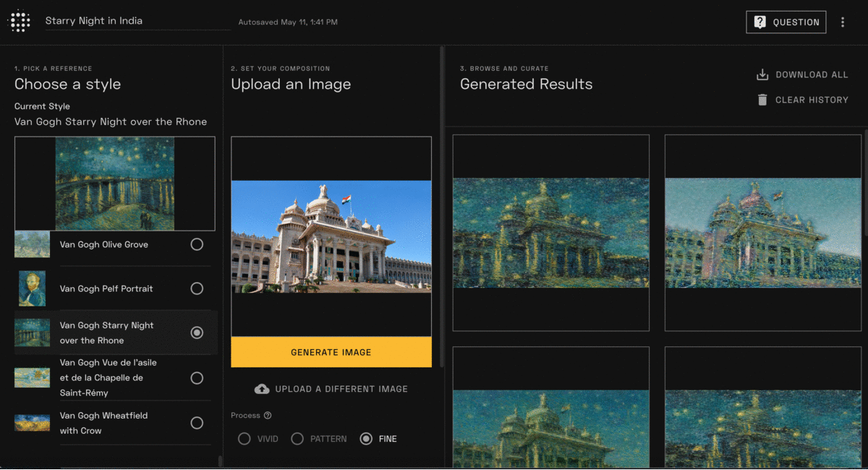Image resolution: width=868 pixels, height=470 pixels.
Task: Select the Van Gogh Wheatfield with Crow style
Action: coord(197,423)
